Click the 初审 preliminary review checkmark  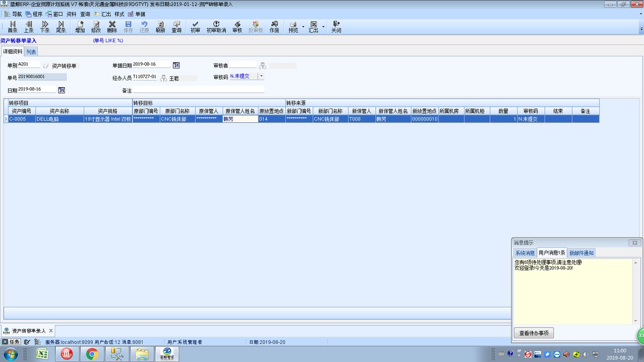click(x=195, y=27)
